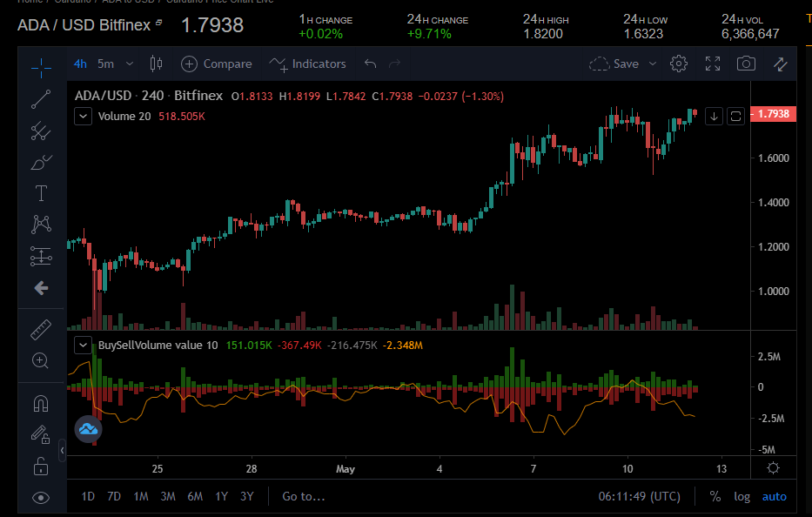Screen dimensions: 812x517
Task: Expand the Save options dropdown arrow
Action: click(x=653, y=64)
